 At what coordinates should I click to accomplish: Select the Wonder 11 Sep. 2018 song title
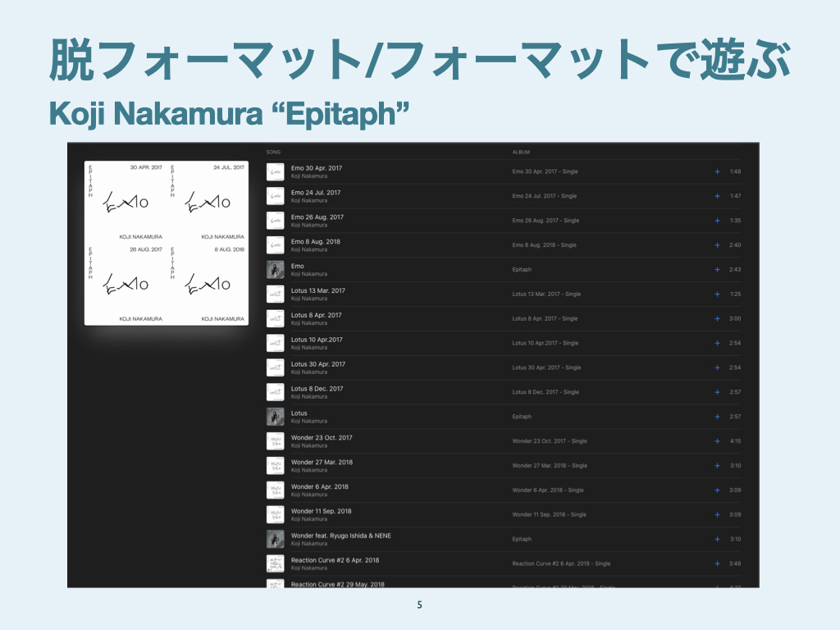(x=321, y=511)
